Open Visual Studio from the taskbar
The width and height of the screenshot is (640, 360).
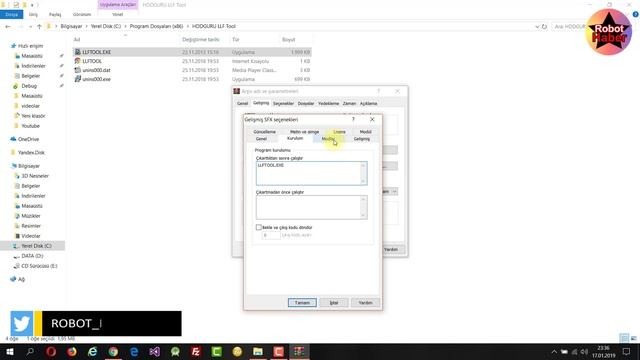pos(155,351)
